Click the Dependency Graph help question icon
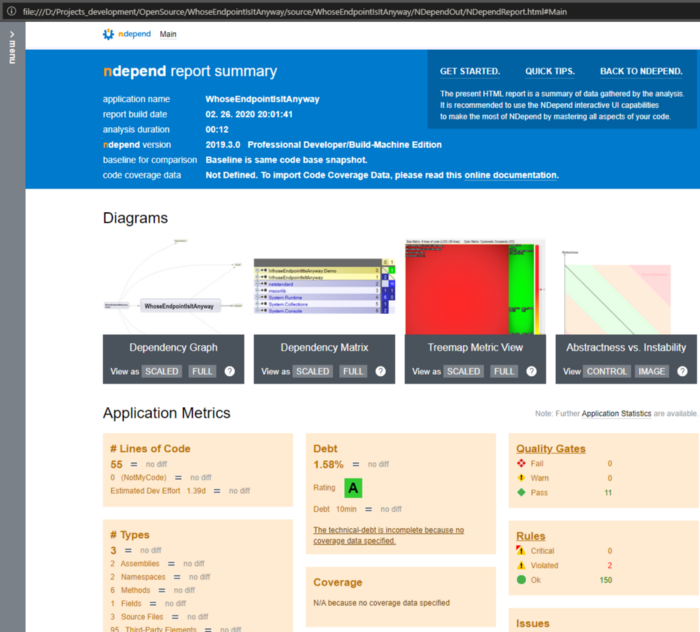700x632 pixels. [x=229, y=371]
